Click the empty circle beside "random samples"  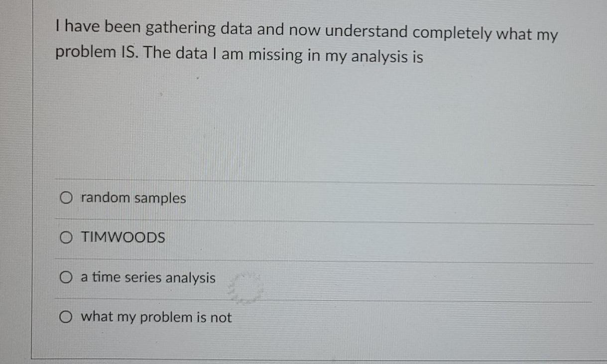tap(67, 198)
